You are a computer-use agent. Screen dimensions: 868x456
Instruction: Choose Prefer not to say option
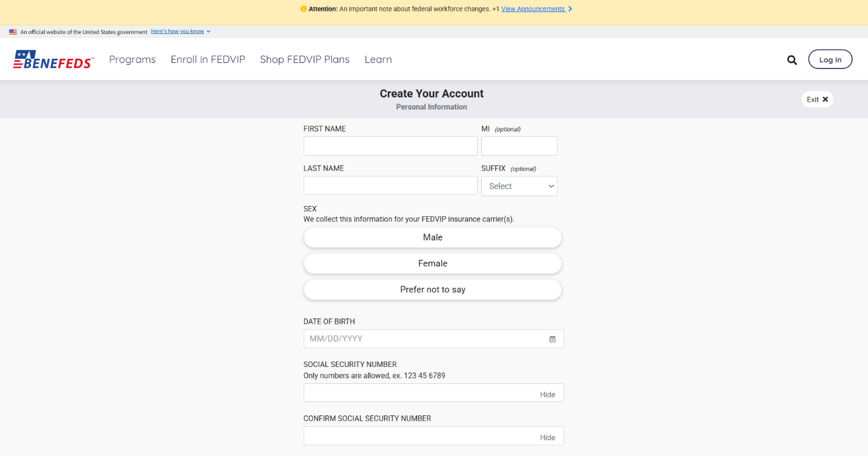point(432,289)
